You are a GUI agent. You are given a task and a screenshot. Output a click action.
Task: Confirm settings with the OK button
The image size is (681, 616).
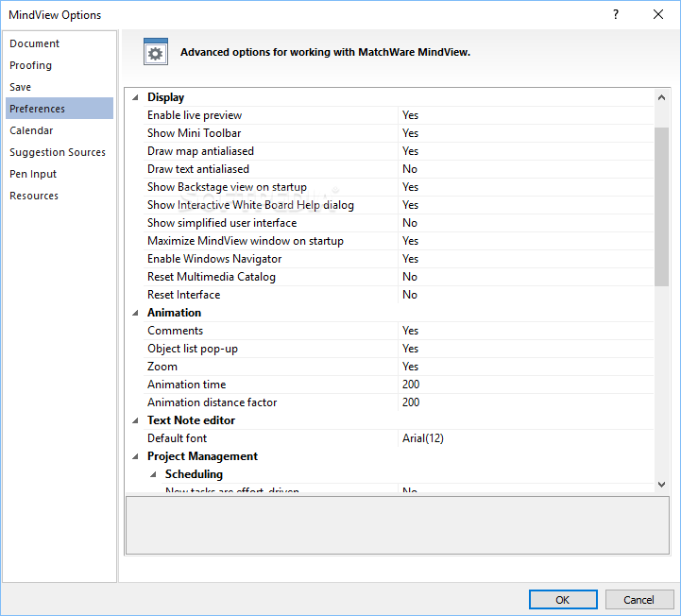click(x=563, y=600)
